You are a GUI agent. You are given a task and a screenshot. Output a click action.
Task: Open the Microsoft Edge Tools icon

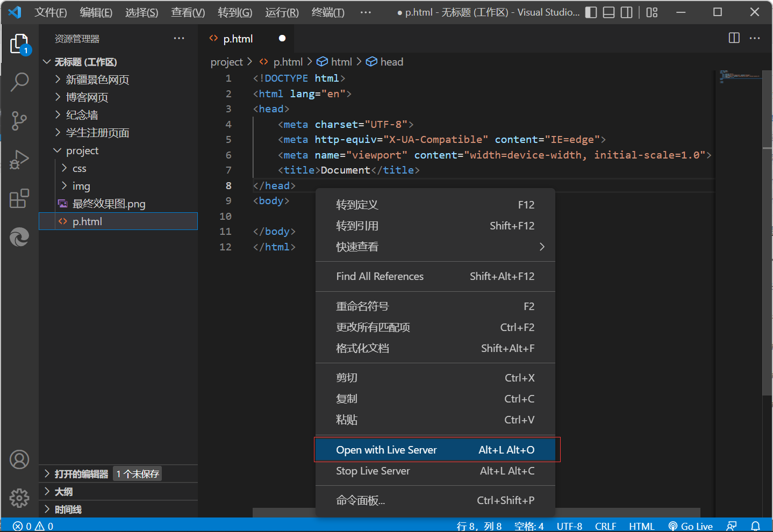(x=20, y=237)
